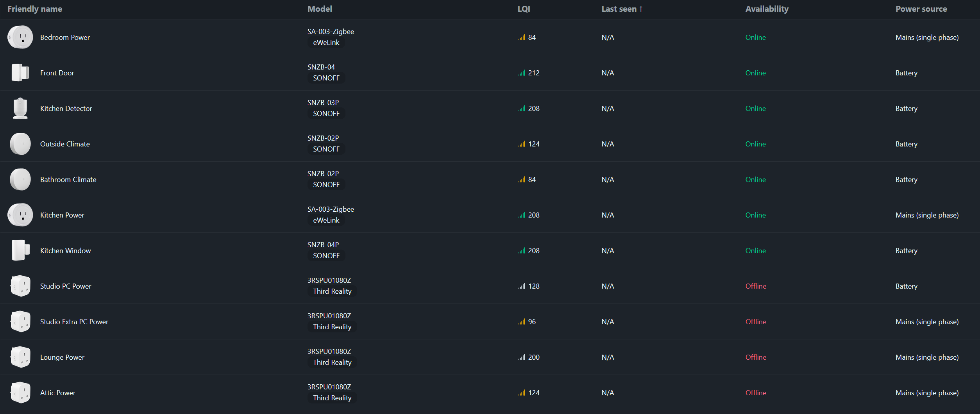The height and width of the screenshot is (414, 980).
Task: Click the Kitchen Window contact sensor image
Action: pyautogui.click(x=20, y=251)
